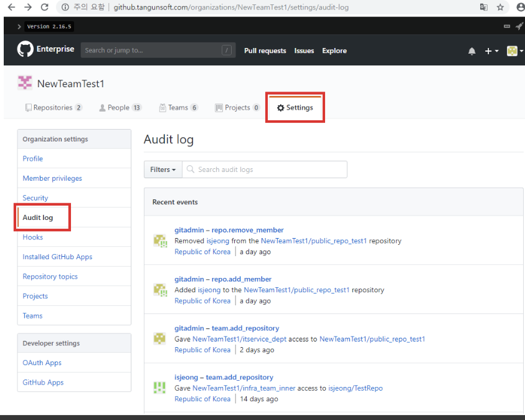
Task: Switch to the Teams tab
Action: tap(179, 108)
